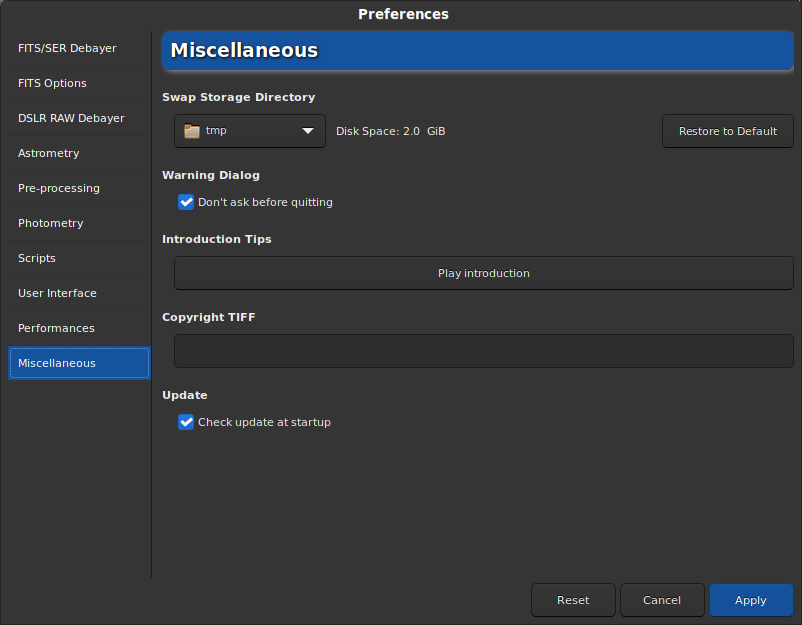Open the FITS/SER Debayer tab
Screen dimensions: 802x625
(67, 48)
